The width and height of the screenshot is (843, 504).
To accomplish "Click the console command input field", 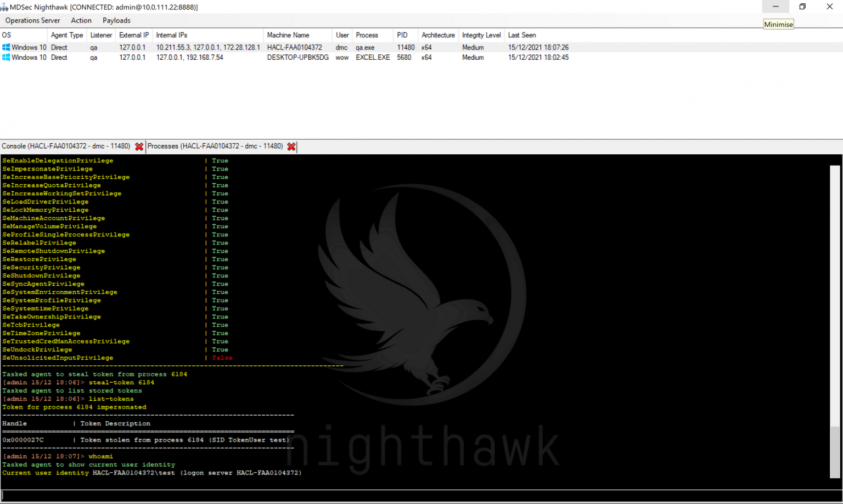I will point(417,496).
